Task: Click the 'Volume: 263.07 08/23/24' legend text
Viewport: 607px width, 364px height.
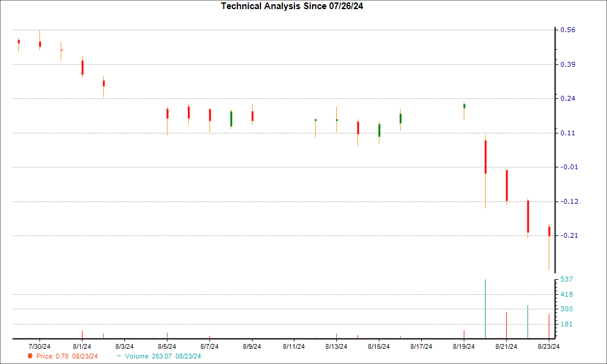Action: pyautogui.click(x=161, y=356)
